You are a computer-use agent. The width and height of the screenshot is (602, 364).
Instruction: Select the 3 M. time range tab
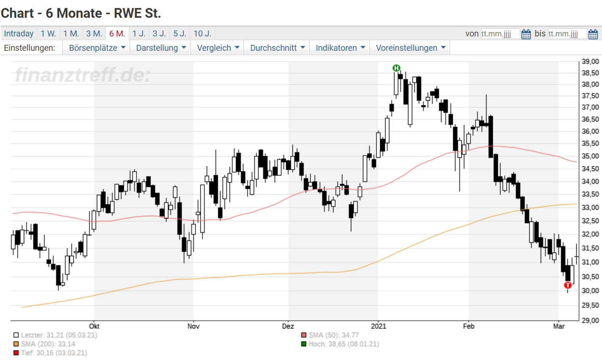click(94, 33)
